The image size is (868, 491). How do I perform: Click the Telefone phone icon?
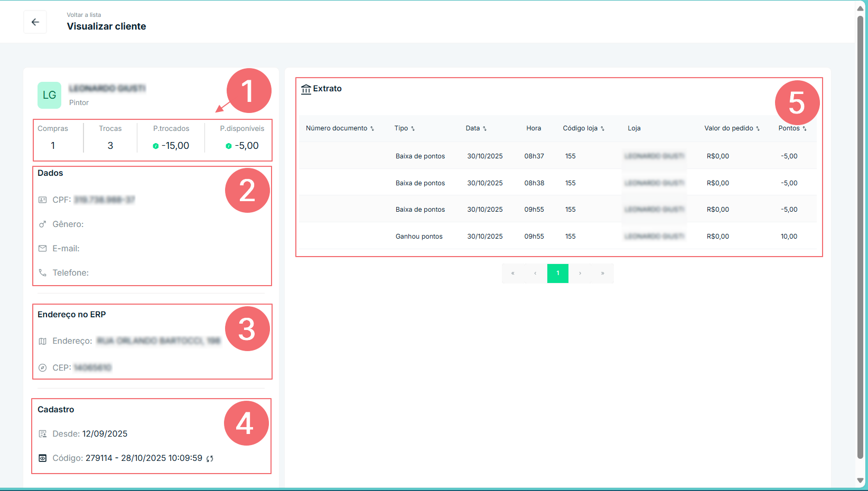[43, 273]
